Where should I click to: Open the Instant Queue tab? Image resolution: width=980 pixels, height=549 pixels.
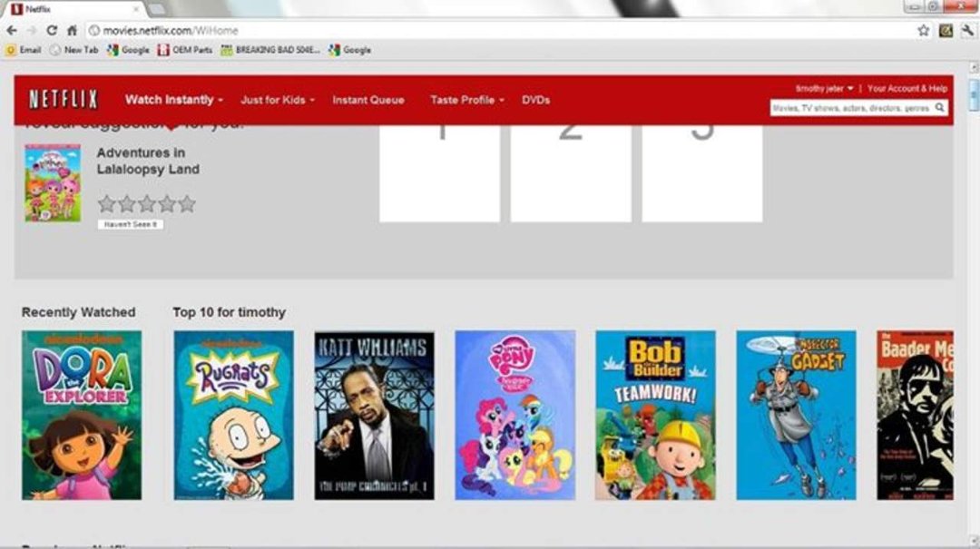(368, 100)
